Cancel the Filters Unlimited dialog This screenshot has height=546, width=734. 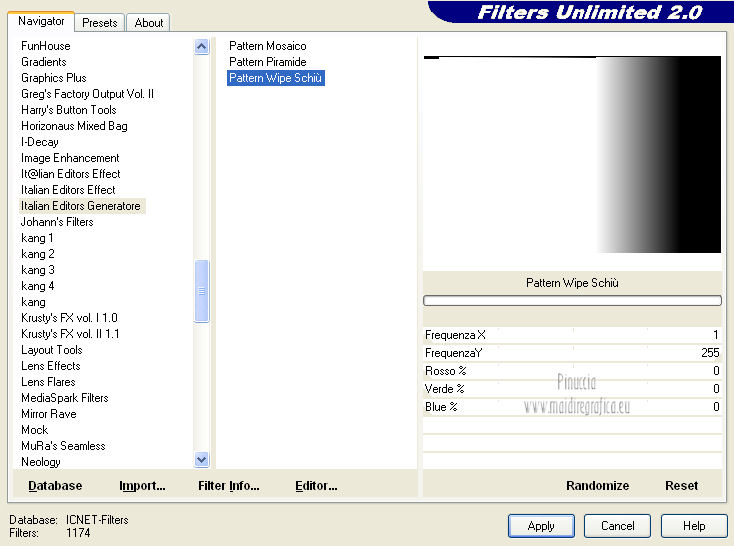[617, 526]
